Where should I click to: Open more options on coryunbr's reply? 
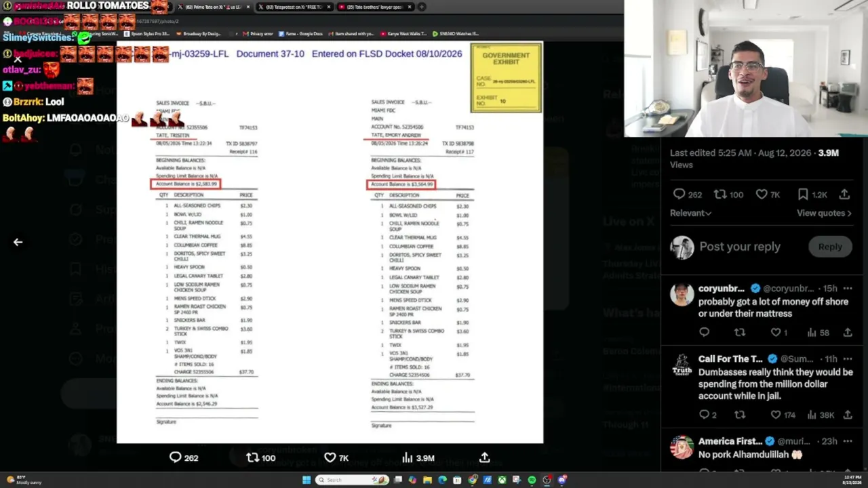tap(848, 289)
